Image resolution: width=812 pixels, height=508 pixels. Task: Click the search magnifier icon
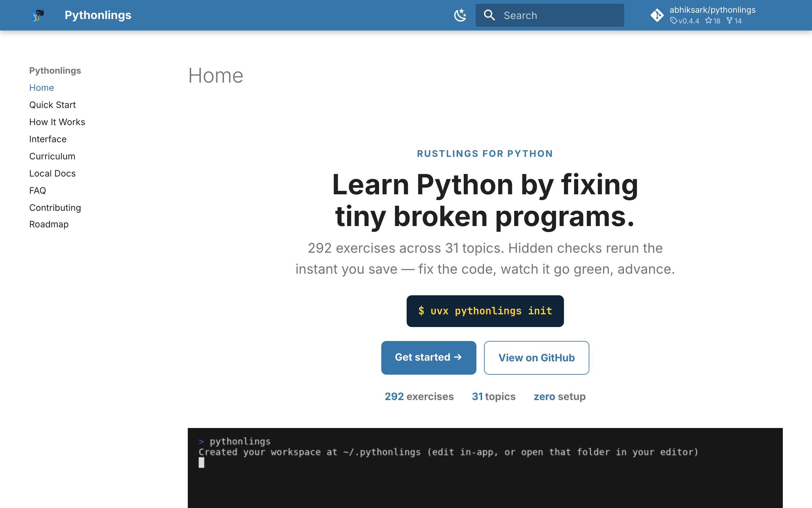[x=489, y=16]
